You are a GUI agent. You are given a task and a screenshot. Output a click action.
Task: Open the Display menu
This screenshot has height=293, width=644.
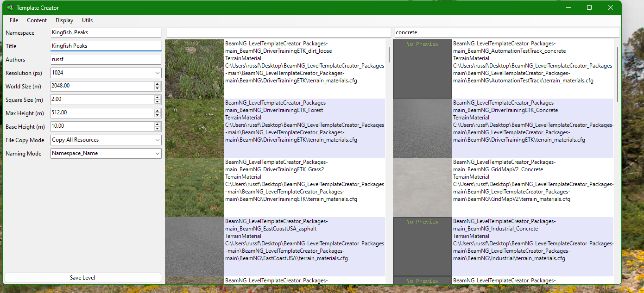[x=64, y=20]
